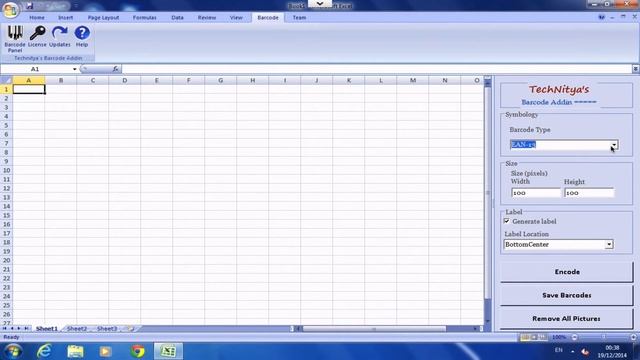Go to last sheet navigation arrow
The image size is (640, 360).
(27, 329)
